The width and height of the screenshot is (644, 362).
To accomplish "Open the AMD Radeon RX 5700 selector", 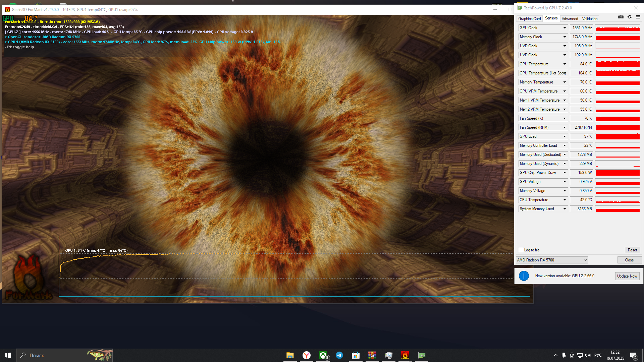I will pyautogui.click(x=552, y=260).
